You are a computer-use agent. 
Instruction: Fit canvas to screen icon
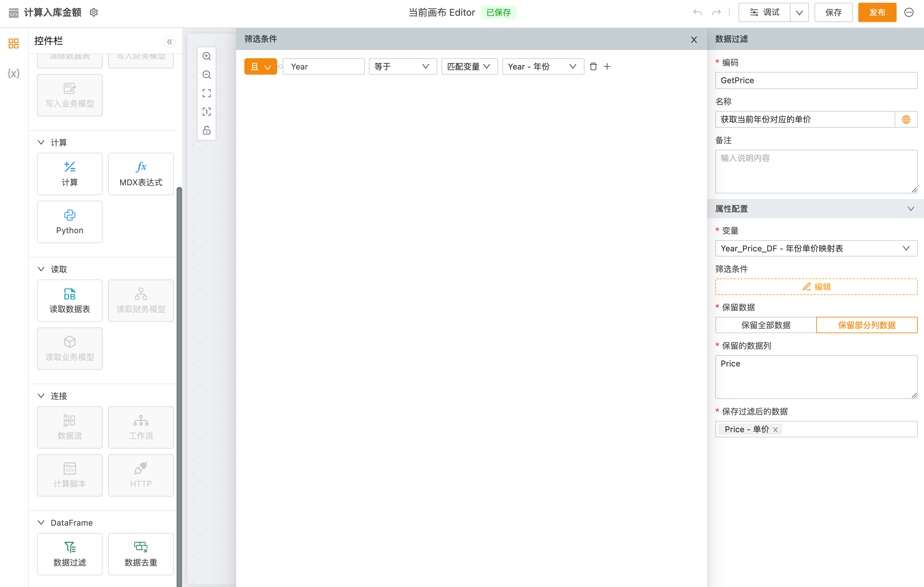pyautogui.click(x=206, y=93)
